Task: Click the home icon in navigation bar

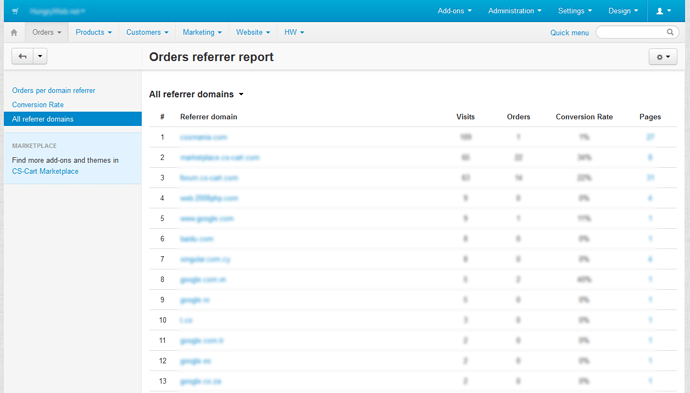Action: pyautogui.click(x=14, y=33)
